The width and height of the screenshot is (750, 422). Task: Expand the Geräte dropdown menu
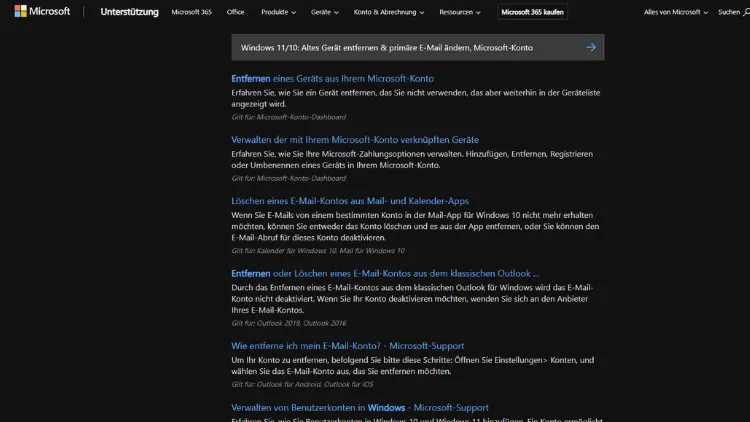tap(325, 12)
